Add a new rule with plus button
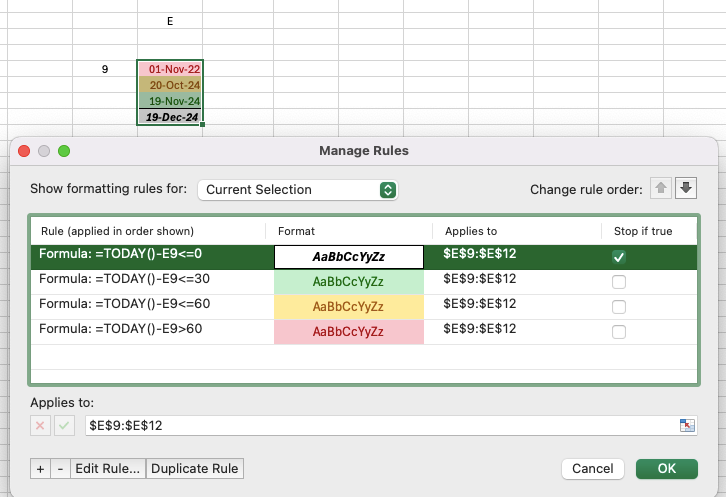Image resolution: width=726 pixels, height=497 pixels. coord(40,469)
